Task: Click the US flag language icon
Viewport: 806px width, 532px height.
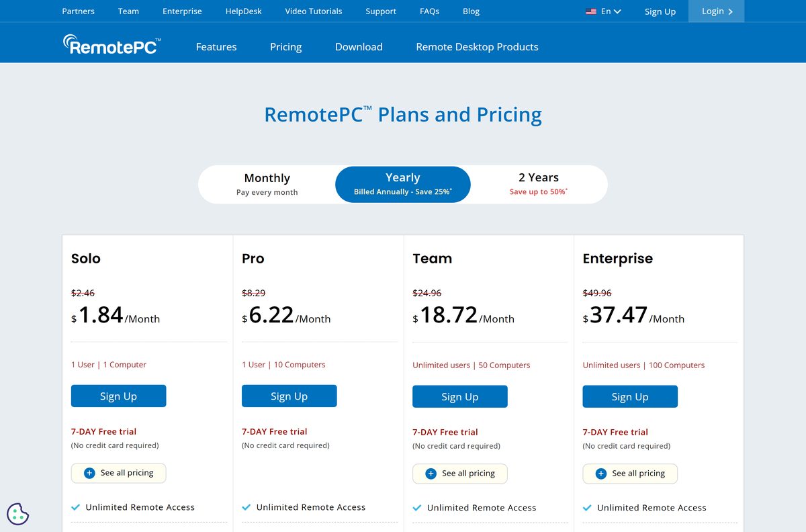Action: 591,11
